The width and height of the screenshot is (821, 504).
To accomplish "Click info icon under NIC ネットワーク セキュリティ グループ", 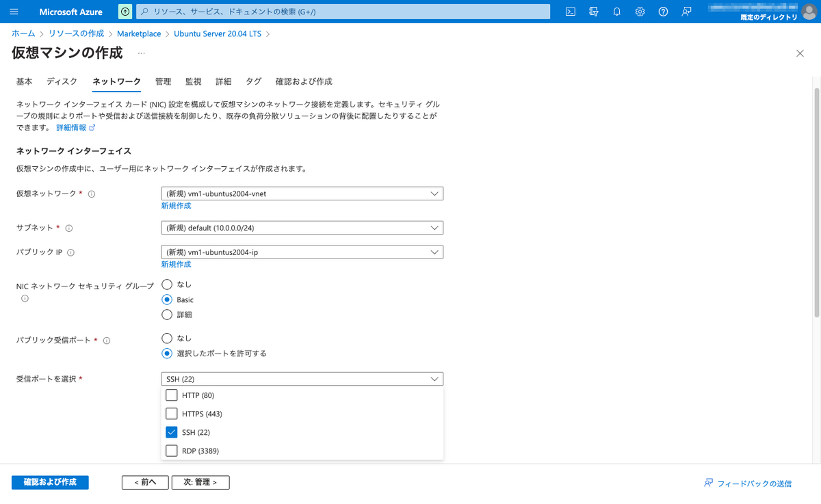I will 25,298.
